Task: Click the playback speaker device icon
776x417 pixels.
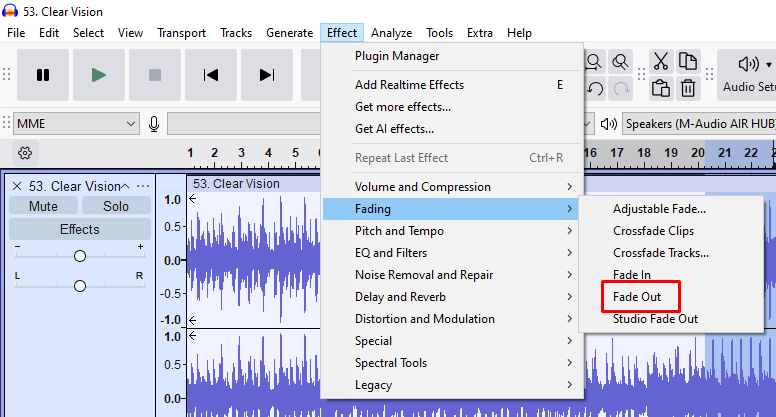Action: (609, 124)
